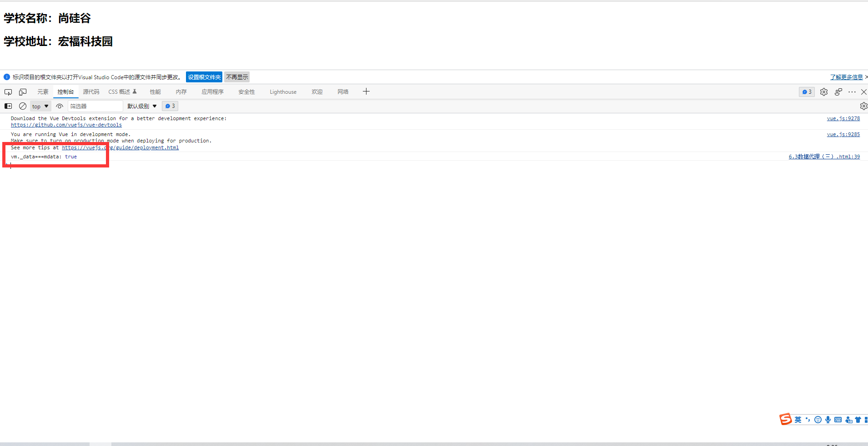Select the inspect element tool
Viewport: 868px width, 446px height.
(8, 91)
